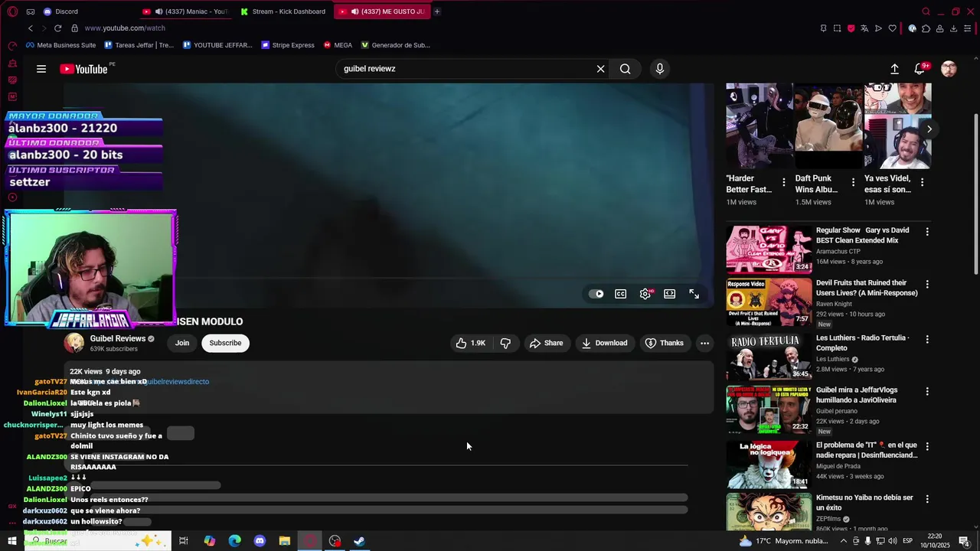The image size is (980, 551).
Task: Go back with the browser back arrow
Action: 31,28
